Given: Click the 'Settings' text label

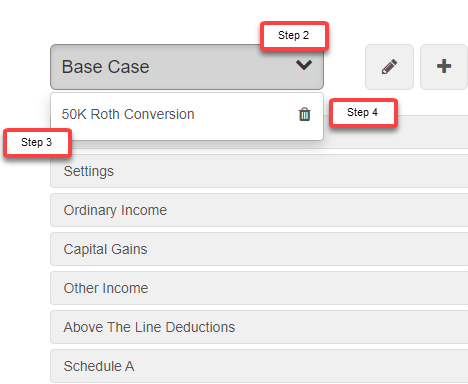Looking at the screenshot, I should point(89,171).
